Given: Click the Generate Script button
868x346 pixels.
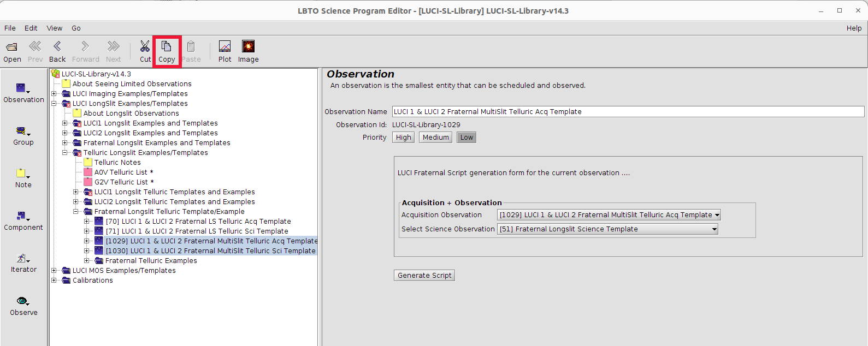Looking at the screenshot, I should click(424, 276).
